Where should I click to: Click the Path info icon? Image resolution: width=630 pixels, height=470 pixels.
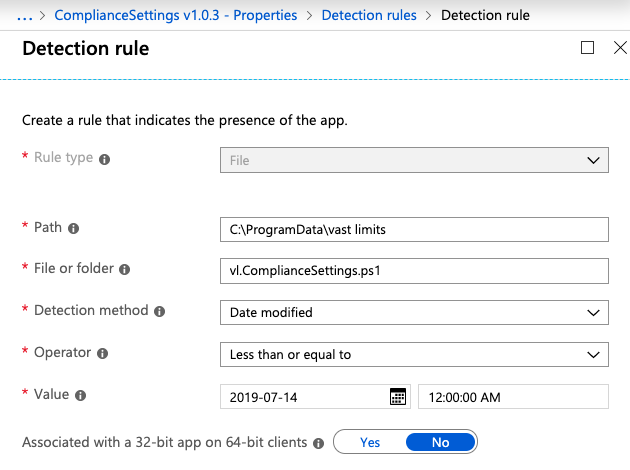(x=74, y=229)
